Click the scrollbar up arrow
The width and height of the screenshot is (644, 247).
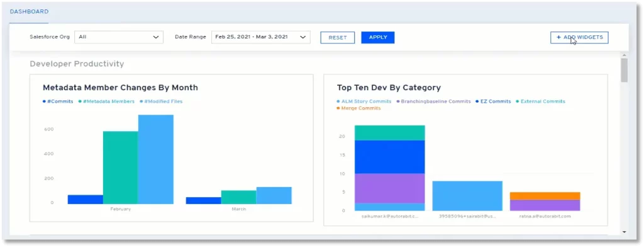click(x=625, y=55)
